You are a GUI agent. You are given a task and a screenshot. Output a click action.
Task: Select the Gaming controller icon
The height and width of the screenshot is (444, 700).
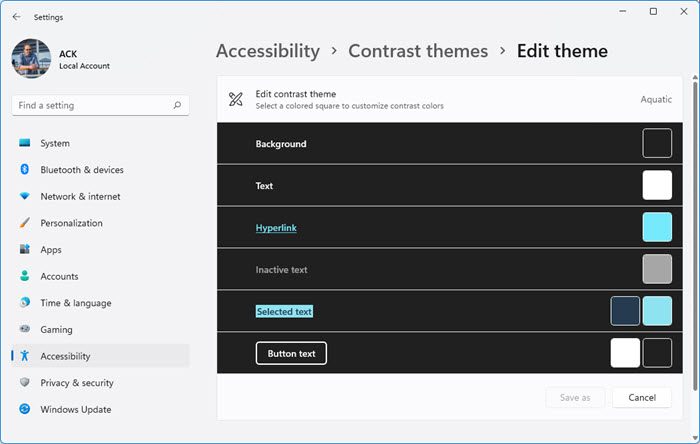[25, 329]
